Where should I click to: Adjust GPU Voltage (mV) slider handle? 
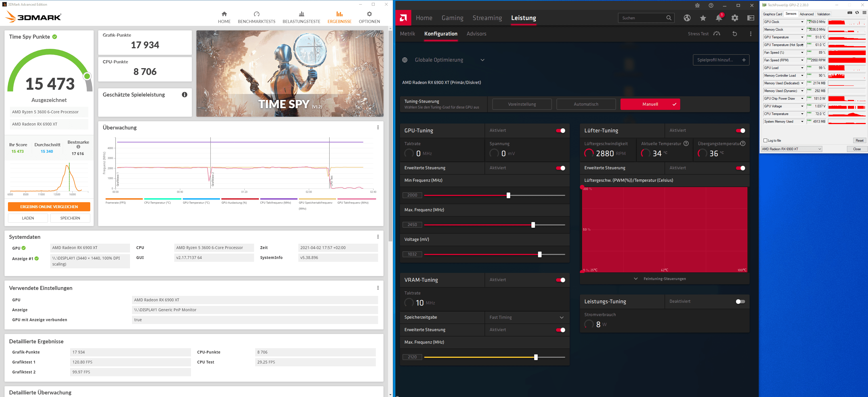(x=540, y=254)
